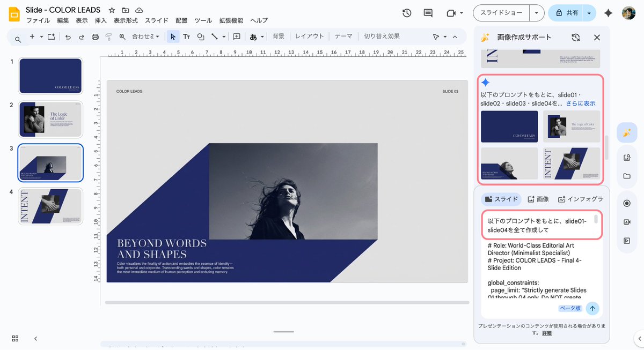Switch to the 画像 tab
The image size is (644, 350).
click(538, 199)
